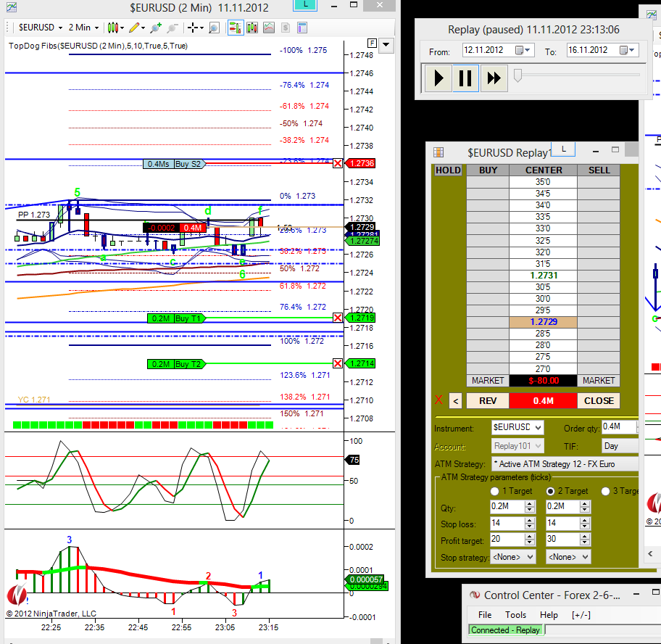Open the chart Properties icon
Screen dimensions: 661x644
point(302,28)
